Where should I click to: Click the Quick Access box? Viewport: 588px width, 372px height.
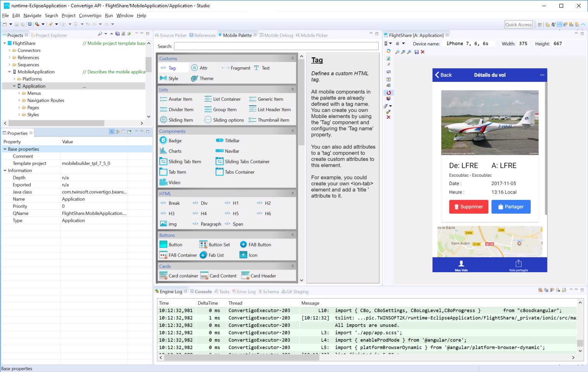tap(518, 24)
